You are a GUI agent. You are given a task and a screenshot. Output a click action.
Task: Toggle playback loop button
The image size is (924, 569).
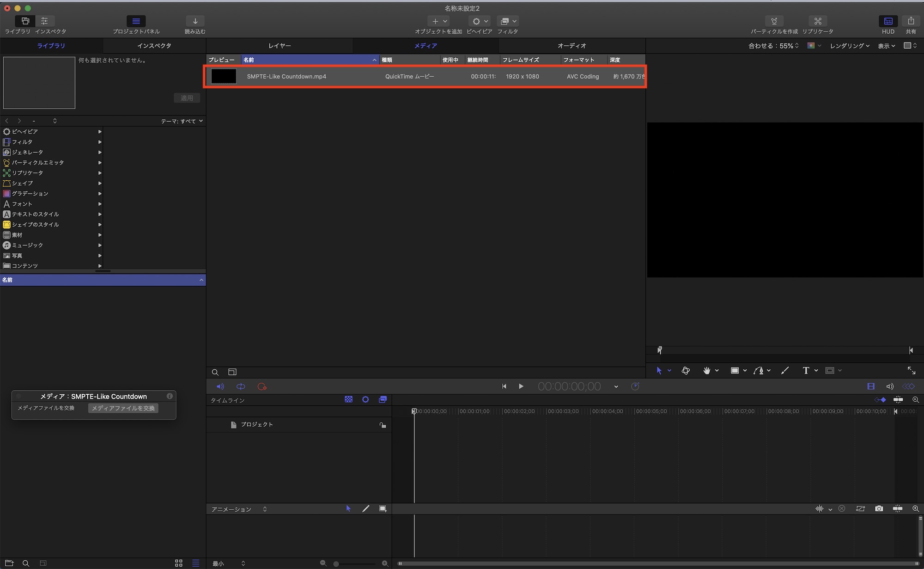pyautogui.click(x=241, y=386)
